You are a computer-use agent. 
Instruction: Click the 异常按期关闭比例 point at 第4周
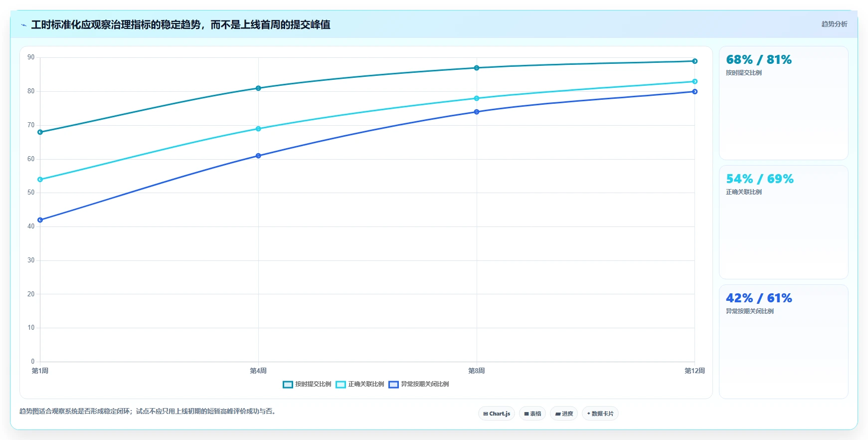(x=258, y=156)
